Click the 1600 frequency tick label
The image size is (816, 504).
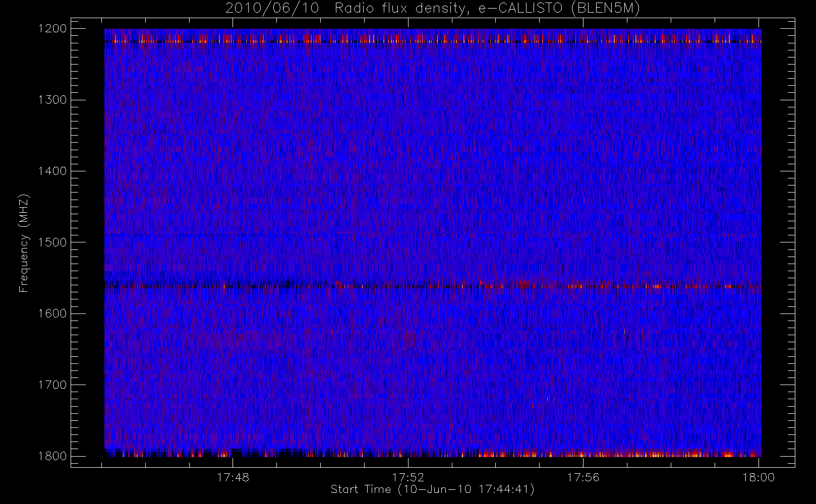tap(52, 313)
